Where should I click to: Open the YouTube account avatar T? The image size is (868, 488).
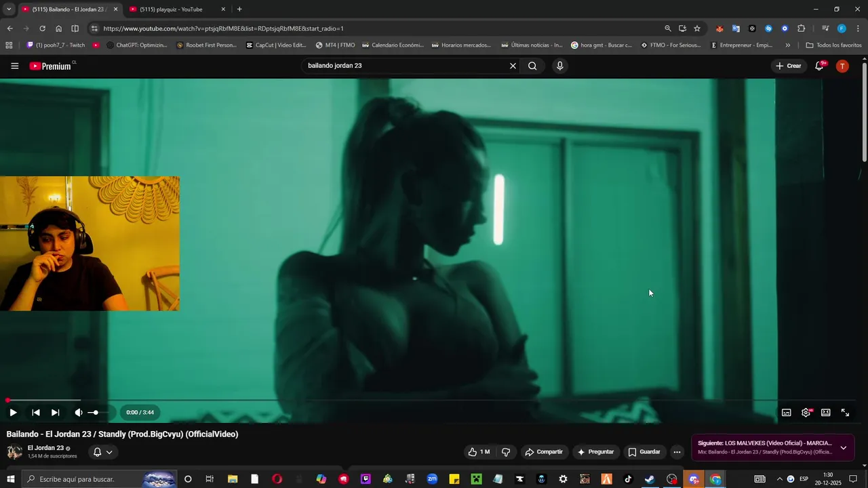842,66
